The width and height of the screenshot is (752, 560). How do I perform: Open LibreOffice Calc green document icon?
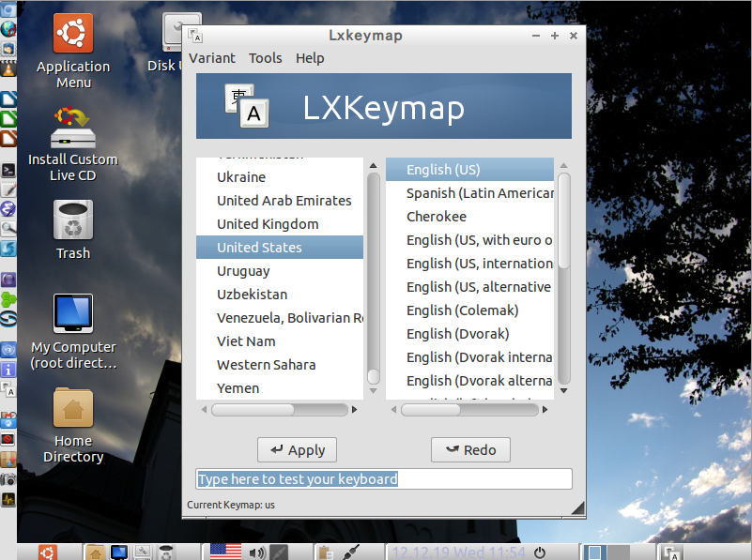coord(8,118)
